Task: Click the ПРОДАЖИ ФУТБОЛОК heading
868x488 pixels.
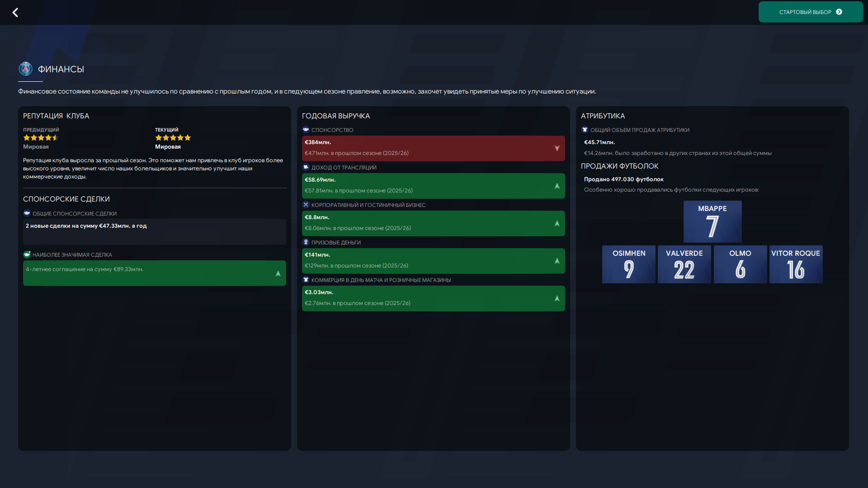Action: 620,166
